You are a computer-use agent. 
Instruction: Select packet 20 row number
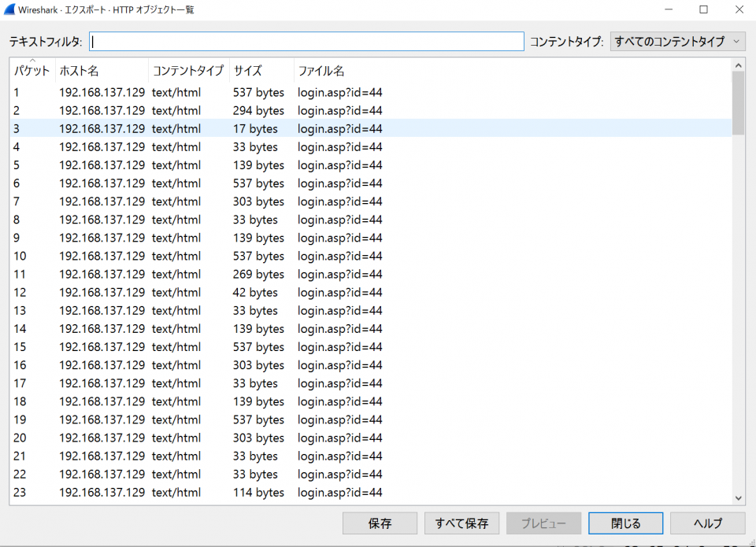(x=20, y=438)
